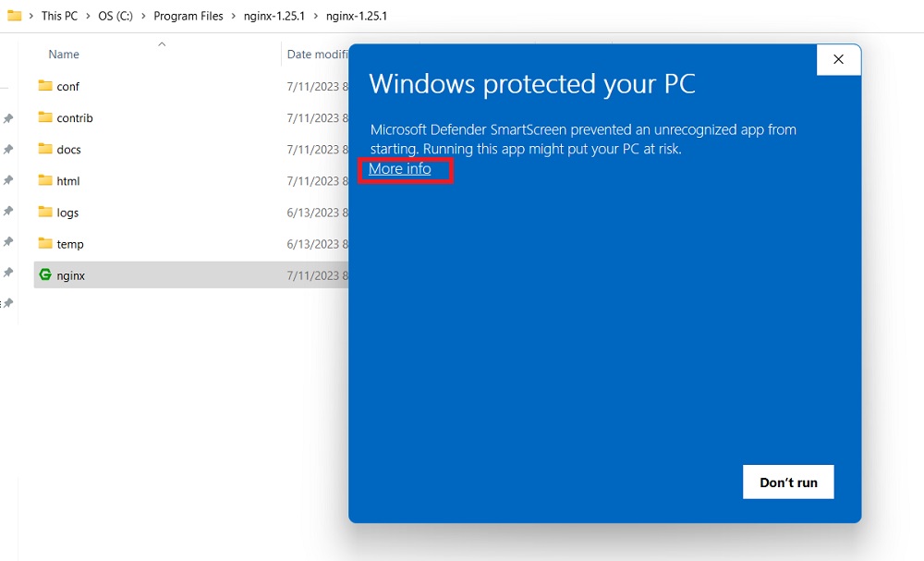The height and width of the screenshot is (561, 924).
Task: Navigate to Program Files via breadcrumb
Action: tap(188, 16)
